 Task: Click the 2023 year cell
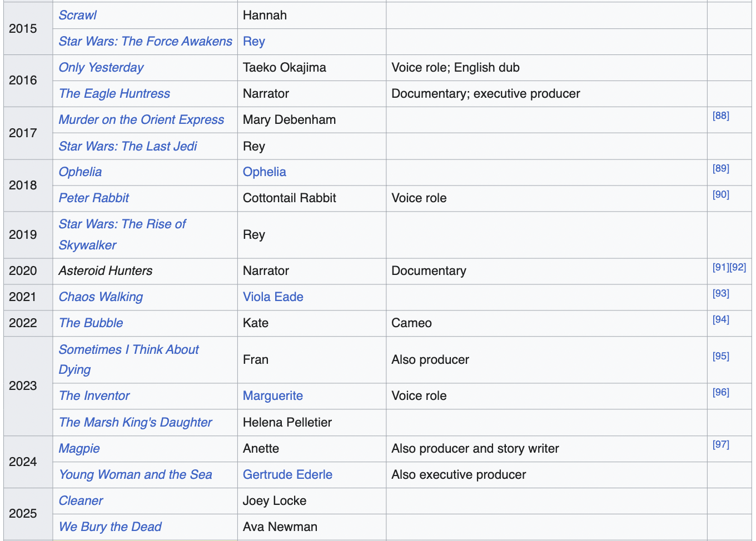click(28, 386)
